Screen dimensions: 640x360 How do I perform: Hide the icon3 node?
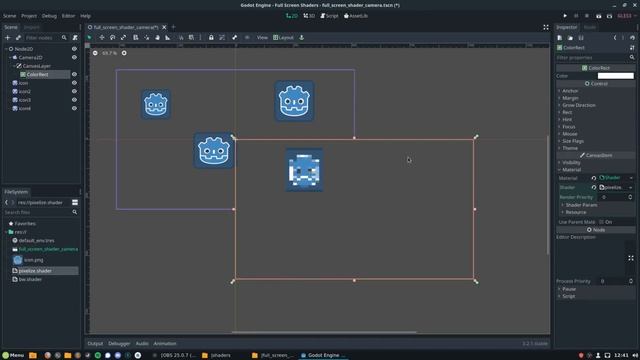74,100
